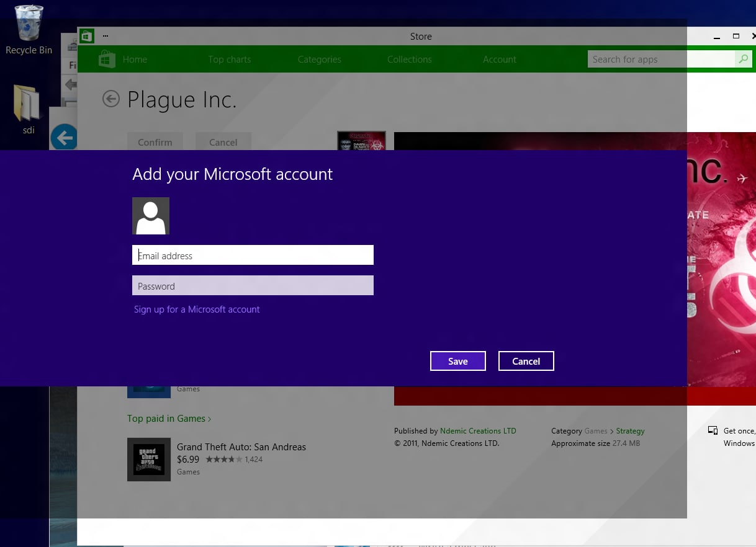756x547 pixels.
Task: Open publisher link Ndemic Creations LTD
Action: [x=478, y=431]
